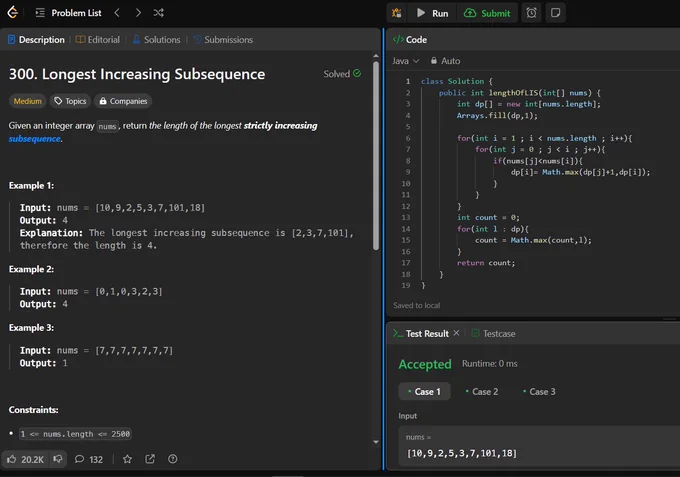
Task: Start the alarm clock timer
Action: click(x=531, y=13)
